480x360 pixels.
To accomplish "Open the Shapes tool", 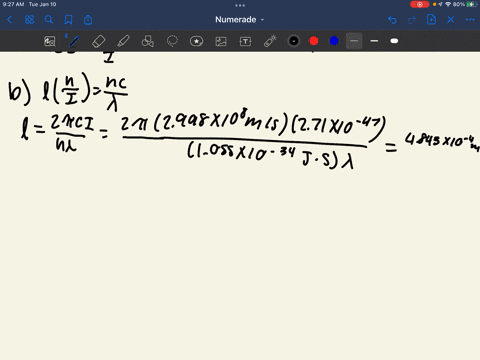I will pos(148,41).
